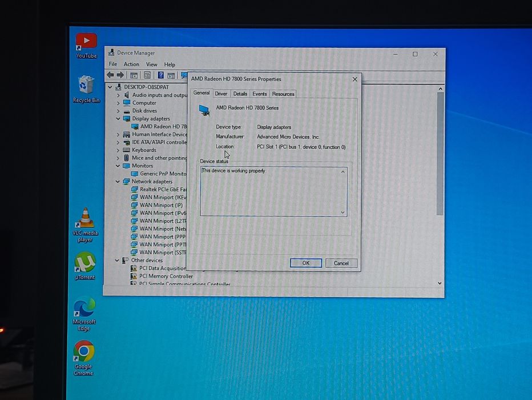Click the Display adapters category icon

[127, 118]
